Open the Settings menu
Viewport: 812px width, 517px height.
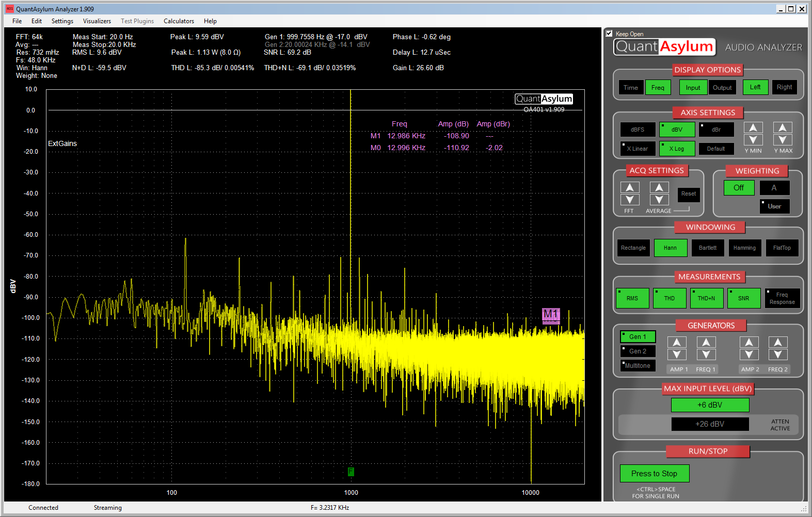tap(62, 21)
